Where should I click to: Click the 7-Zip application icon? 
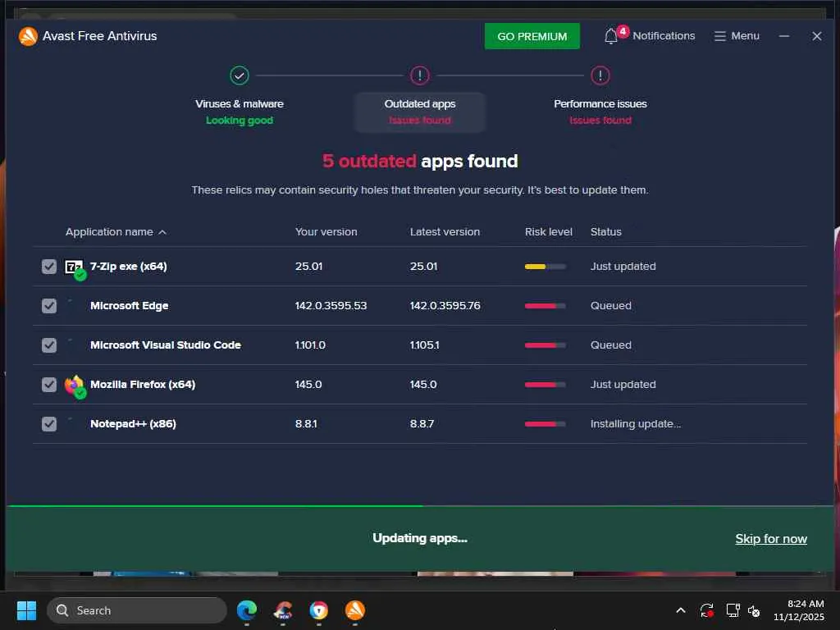pyautogui.click(x=75, y=267)
